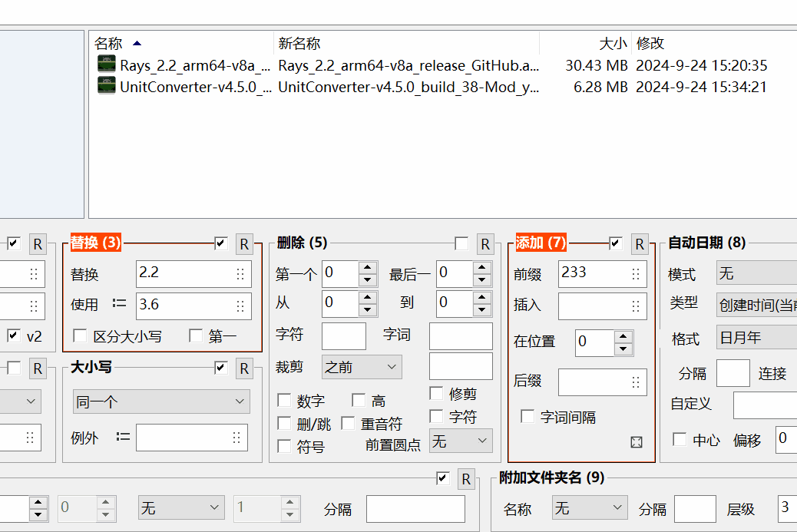Viewport: 797px width, 532px height.
Task: Open the 之前 crop dropdown
Action: (361, 367)
